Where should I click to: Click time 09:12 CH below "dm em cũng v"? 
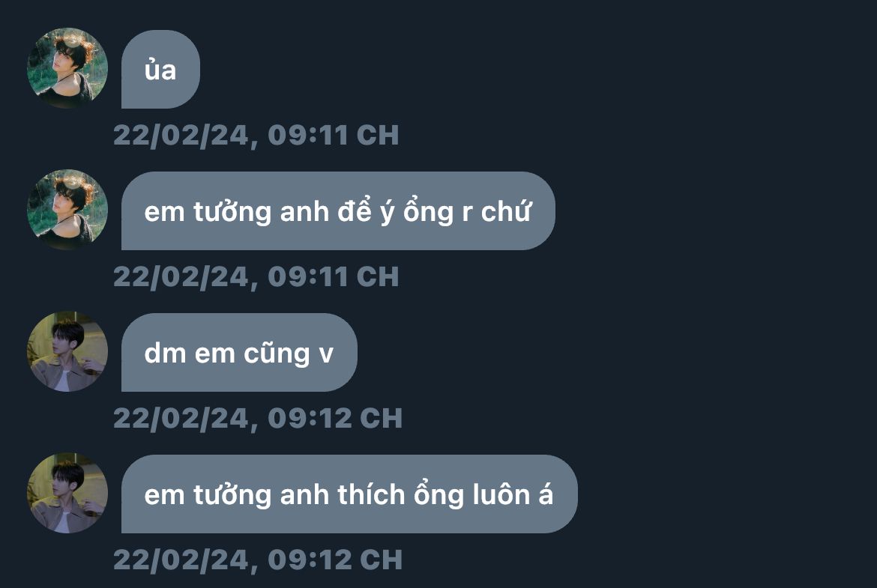pyautogui.click(x=335, y=419)
